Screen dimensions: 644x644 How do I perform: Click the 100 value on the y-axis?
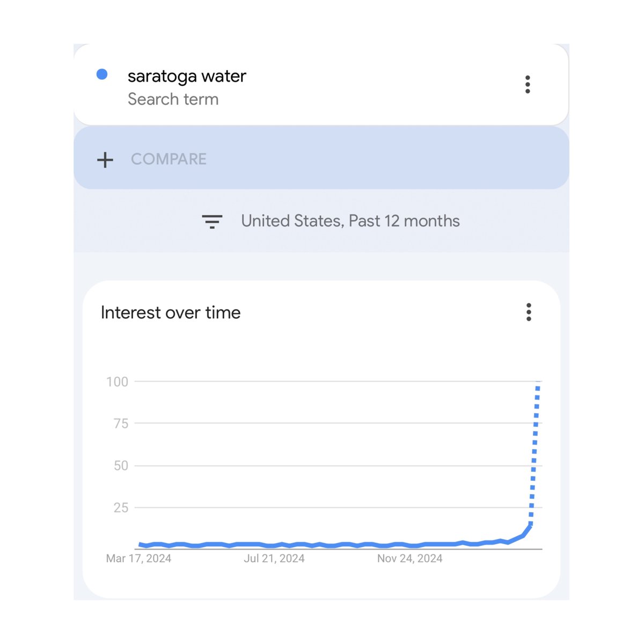pyautogui.click(x=117, y=382)
